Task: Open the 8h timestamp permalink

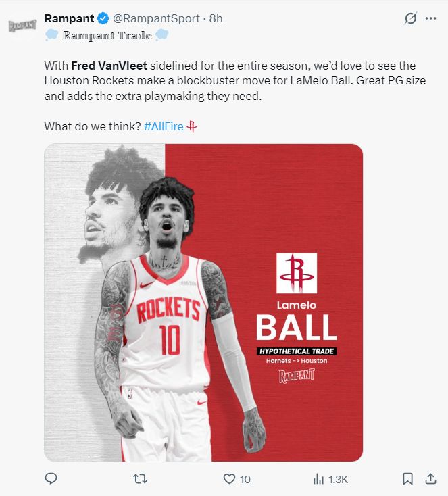Action: coord(216,18)
